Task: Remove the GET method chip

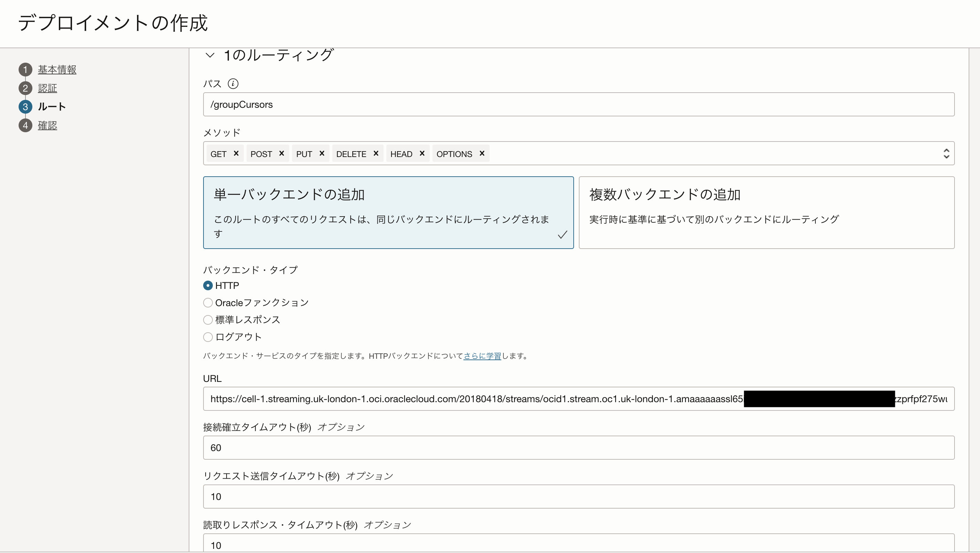Action: click(x=236, y=153)
